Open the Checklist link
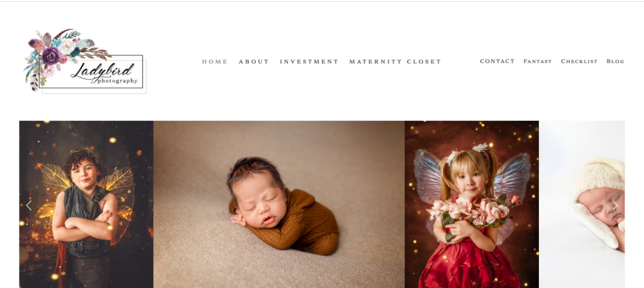Image resolution: width=644 pixels, height=288 pixels. click(x=579, y=61)
